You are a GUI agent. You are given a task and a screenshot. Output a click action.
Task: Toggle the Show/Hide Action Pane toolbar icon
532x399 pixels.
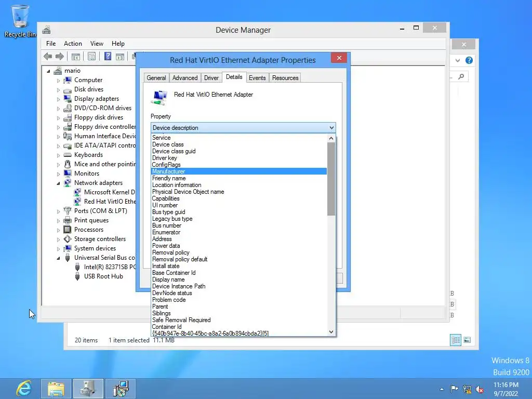click(120, 56)
